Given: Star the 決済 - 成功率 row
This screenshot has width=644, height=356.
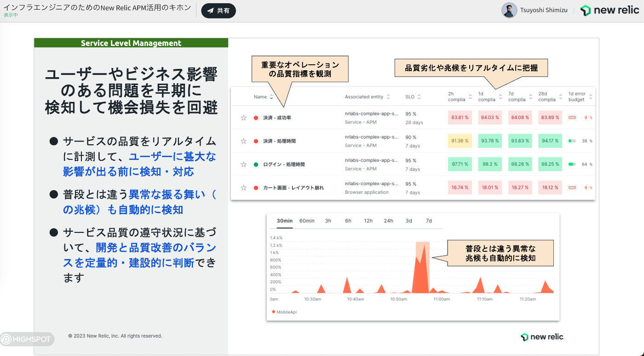Looking at the screenshot, I should tap(244, 118).
